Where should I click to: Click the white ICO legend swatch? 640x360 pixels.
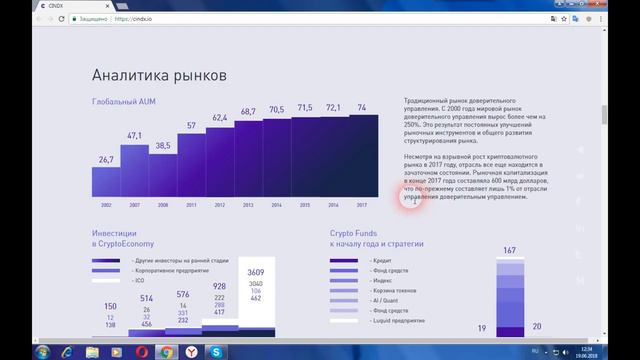click(x=106, y=280)
